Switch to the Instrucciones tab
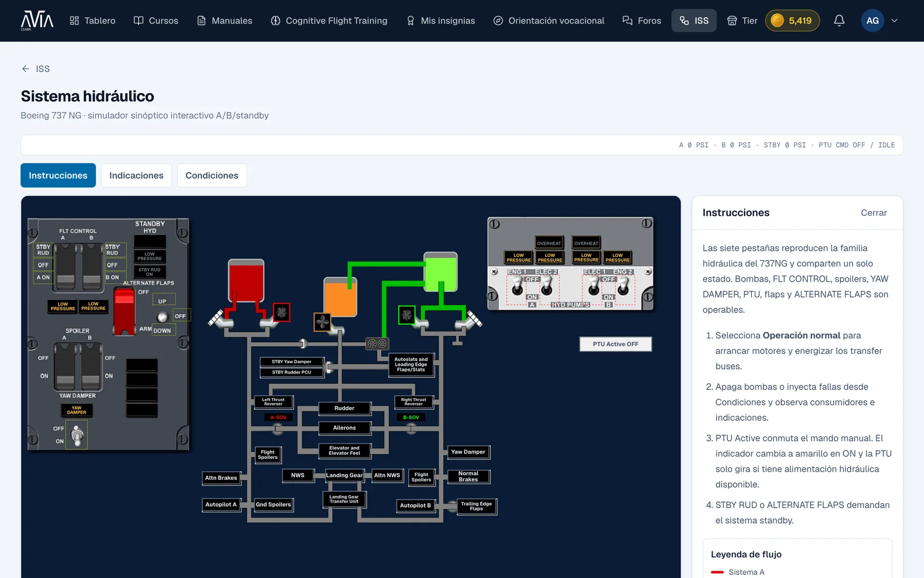The width and height of the screenshot is (924, 578). pos(58,175)
